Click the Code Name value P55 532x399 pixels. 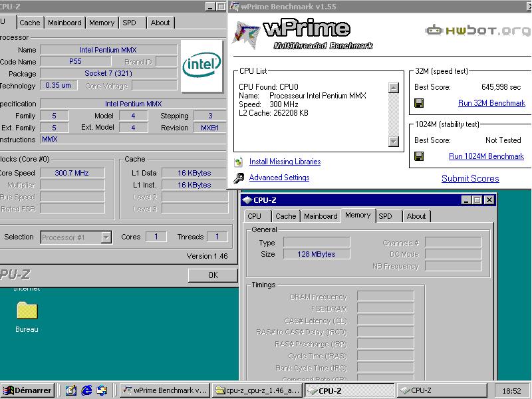[75, 61]
